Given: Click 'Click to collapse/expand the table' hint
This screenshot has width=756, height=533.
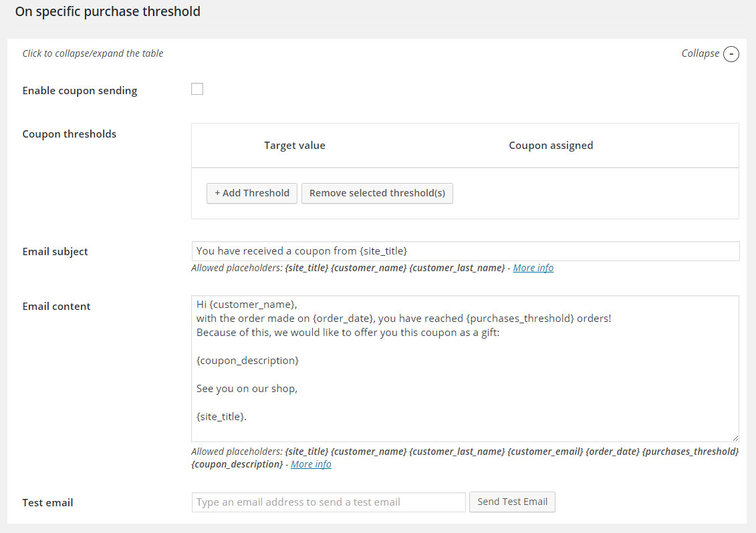Looking at the screenshot, I should pos(93,53).
